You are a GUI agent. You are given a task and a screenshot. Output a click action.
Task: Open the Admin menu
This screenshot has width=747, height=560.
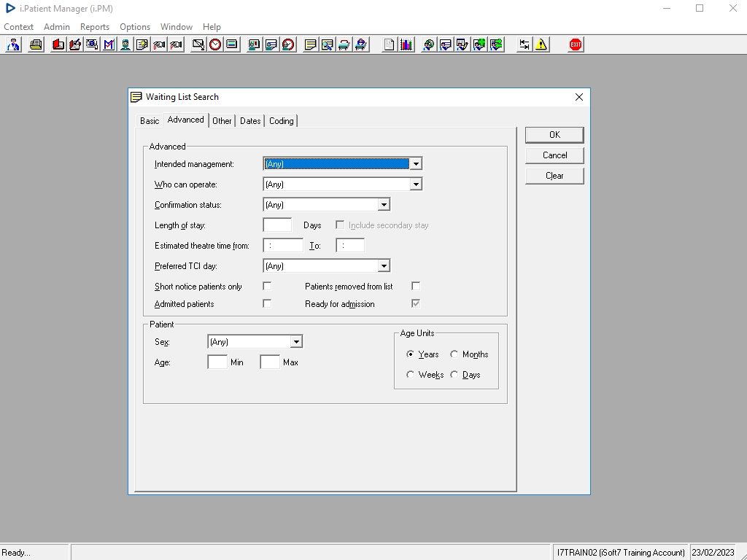(57, 27)
